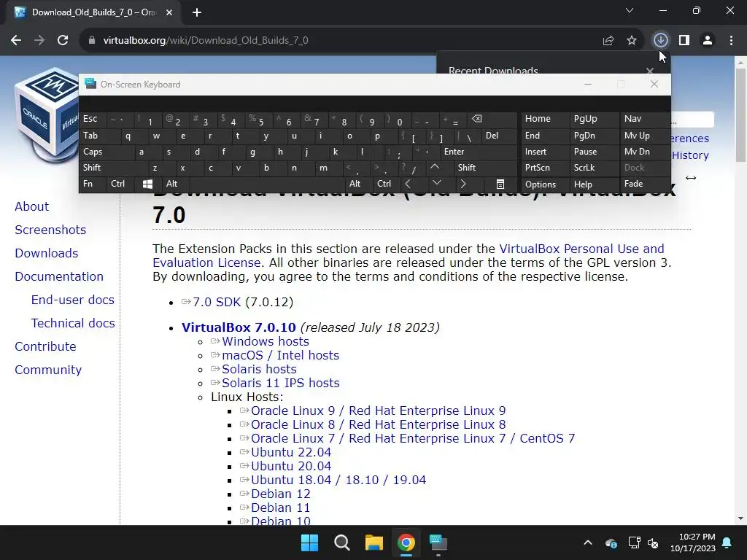Bookmark this page with the star icon
This screenshot has height=560, width=747.
point(632,41)
